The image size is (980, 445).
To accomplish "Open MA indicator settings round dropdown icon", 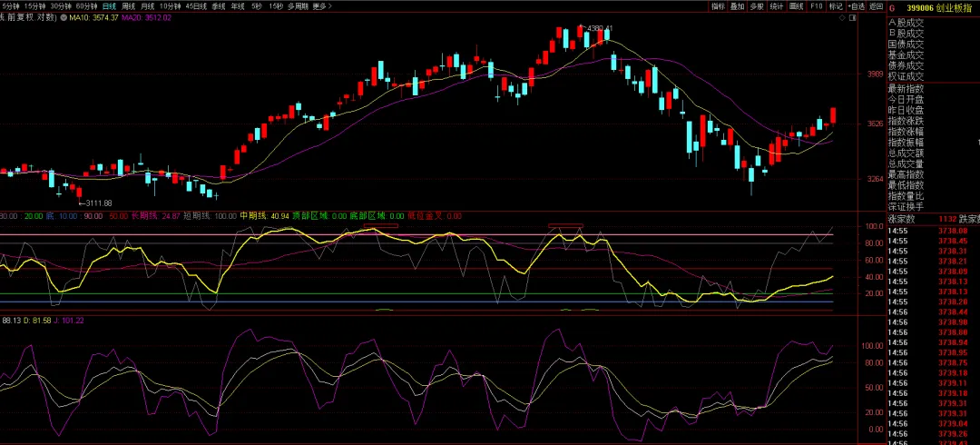I will coord(64,18).
